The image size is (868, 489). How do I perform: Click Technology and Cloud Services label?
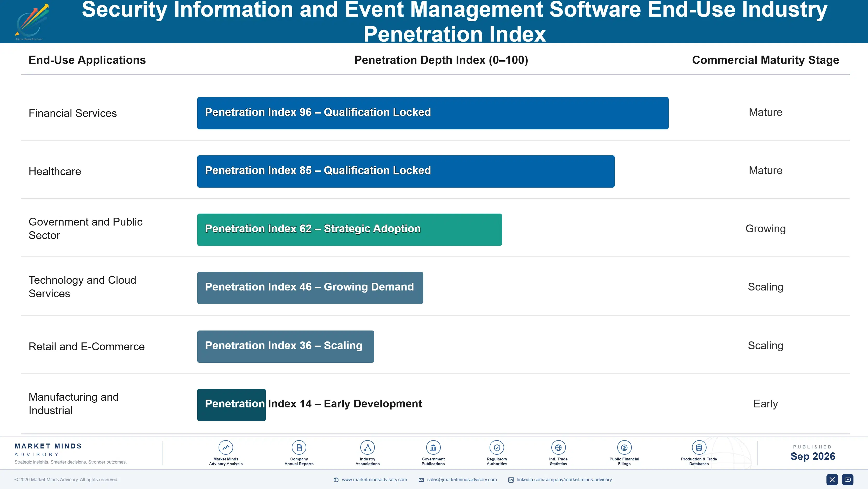(x=83, y=287)
